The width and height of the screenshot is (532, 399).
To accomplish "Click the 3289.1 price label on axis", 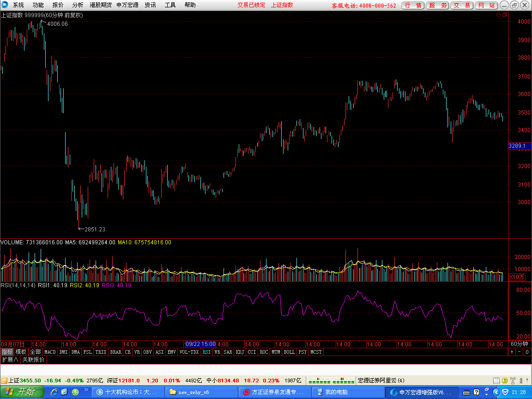I will 520,146.
